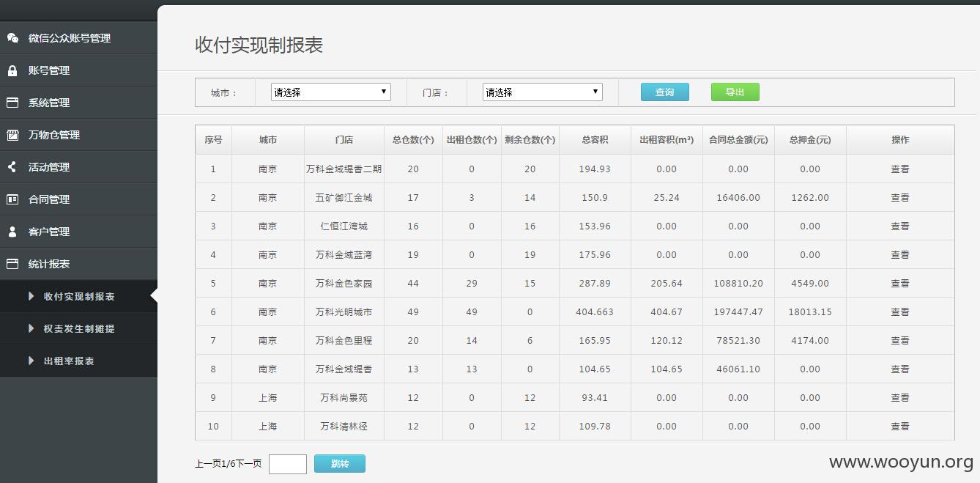This screenshot has height=483, width=980.
Task: Open the 城市 dropdown
Action: (331, 92)
